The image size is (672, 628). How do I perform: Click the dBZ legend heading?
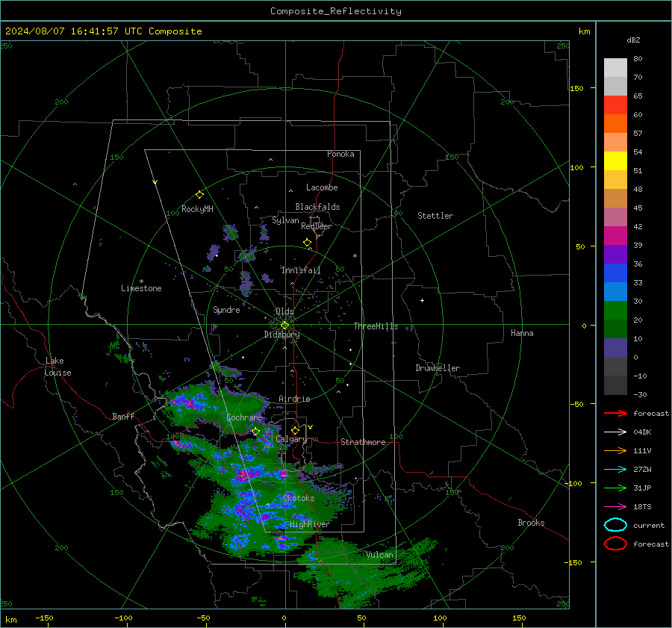(x=633, y=40)
